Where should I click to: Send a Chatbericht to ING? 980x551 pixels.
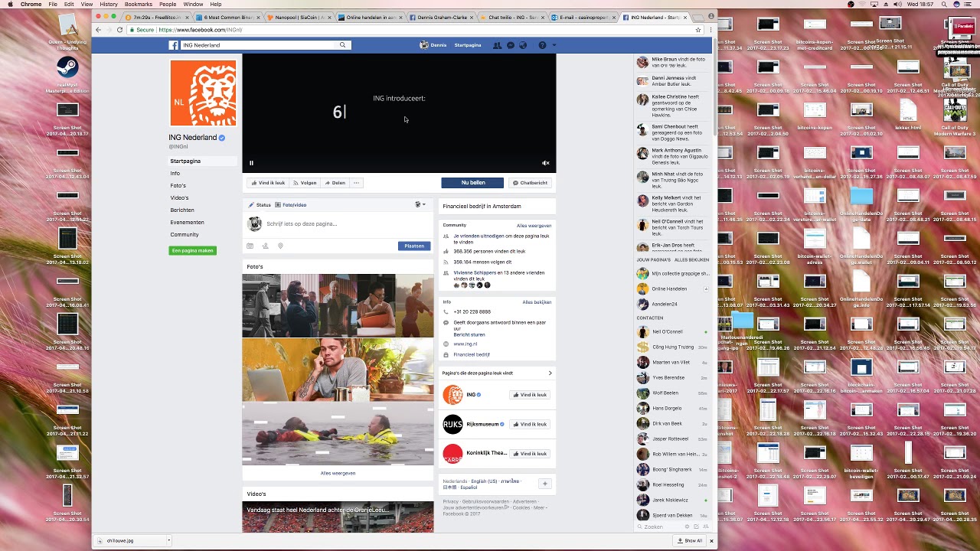coord(530,183)
